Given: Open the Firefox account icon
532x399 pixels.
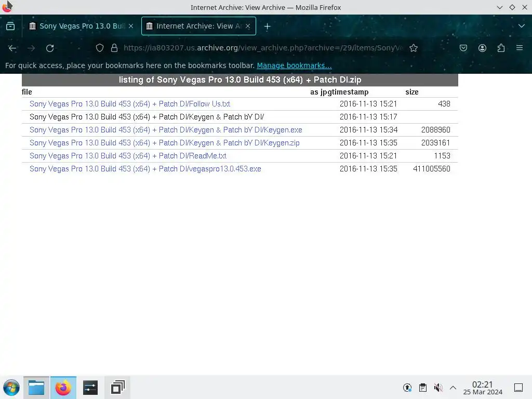Looking at the screenshot, I should tap(482, 48).
